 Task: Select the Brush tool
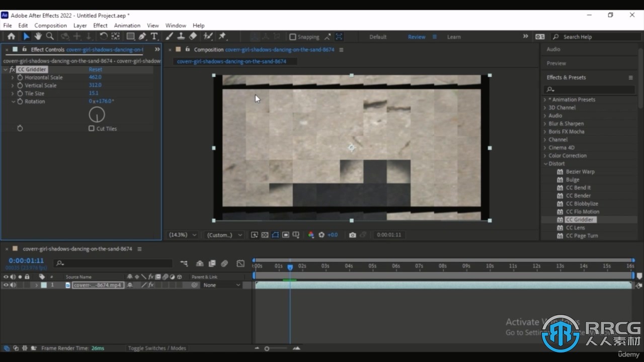click(169, 36)
